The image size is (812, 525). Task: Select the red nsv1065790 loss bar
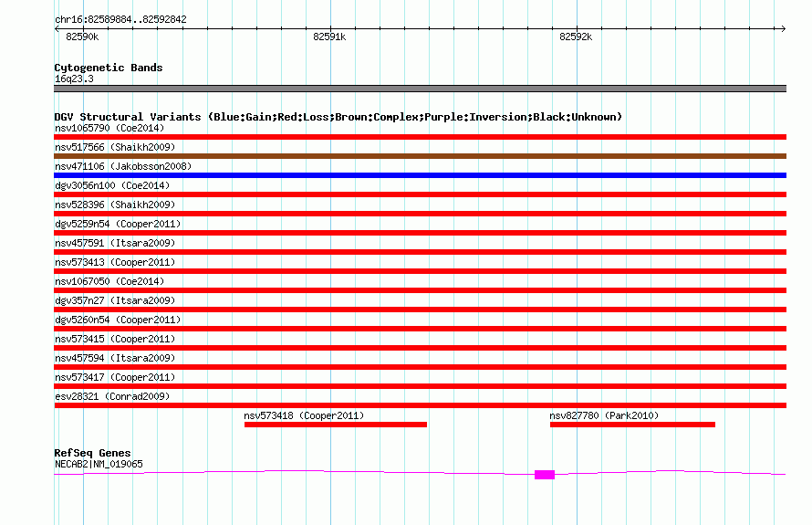pos(420,137)
